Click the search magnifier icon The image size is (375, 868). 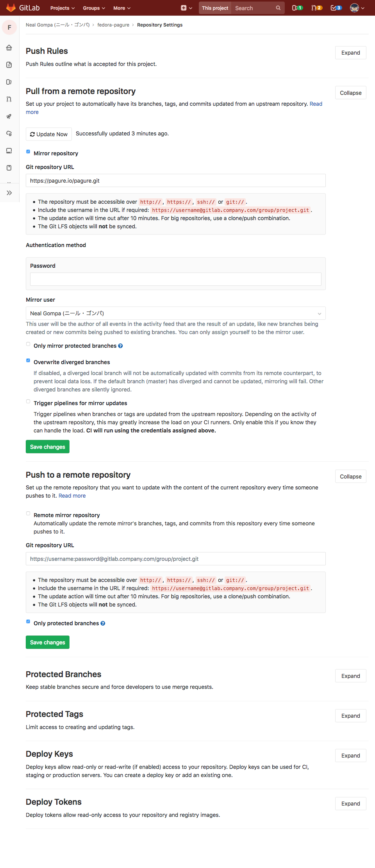click(278, 8)
